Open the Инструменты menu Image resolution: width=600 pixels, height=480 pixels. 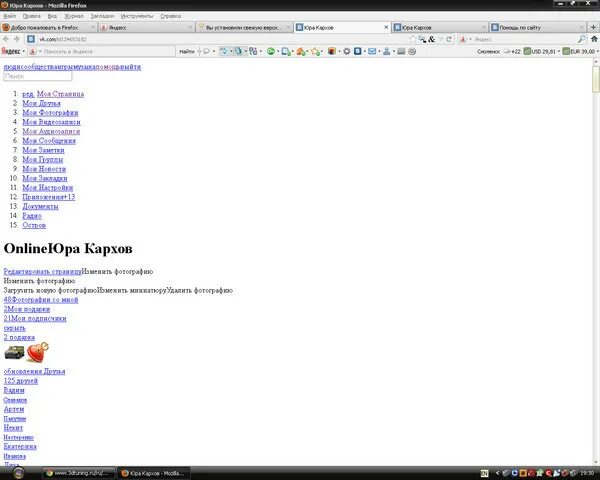pos(137,16)
